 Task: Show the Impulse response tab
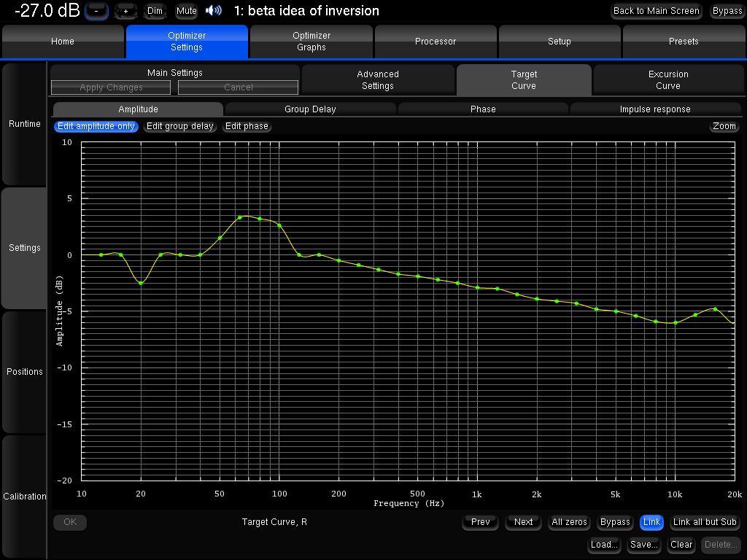tap(655, 109)
